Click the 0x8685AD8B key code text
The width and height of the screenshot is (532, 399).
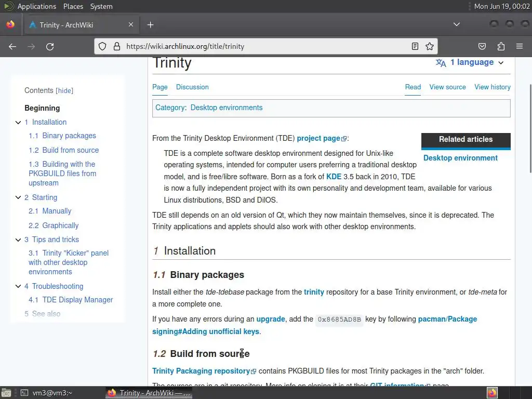click(339, 320)
